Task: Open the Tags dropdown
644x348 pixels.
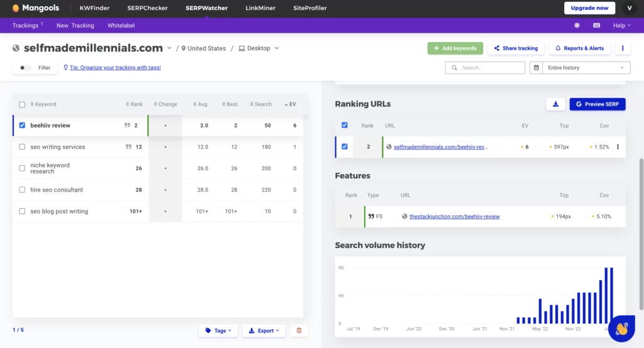Action: (218, 330)
